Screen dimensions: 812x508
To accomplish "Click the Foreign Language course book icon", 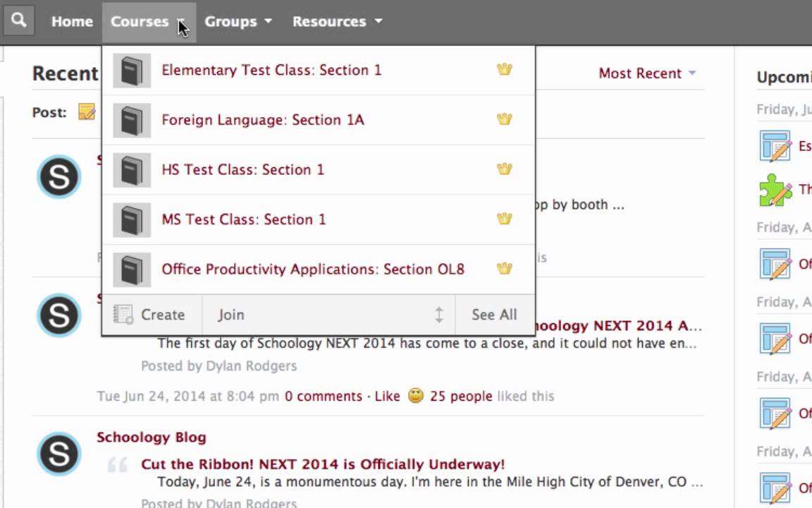I will tap(132, 120).
